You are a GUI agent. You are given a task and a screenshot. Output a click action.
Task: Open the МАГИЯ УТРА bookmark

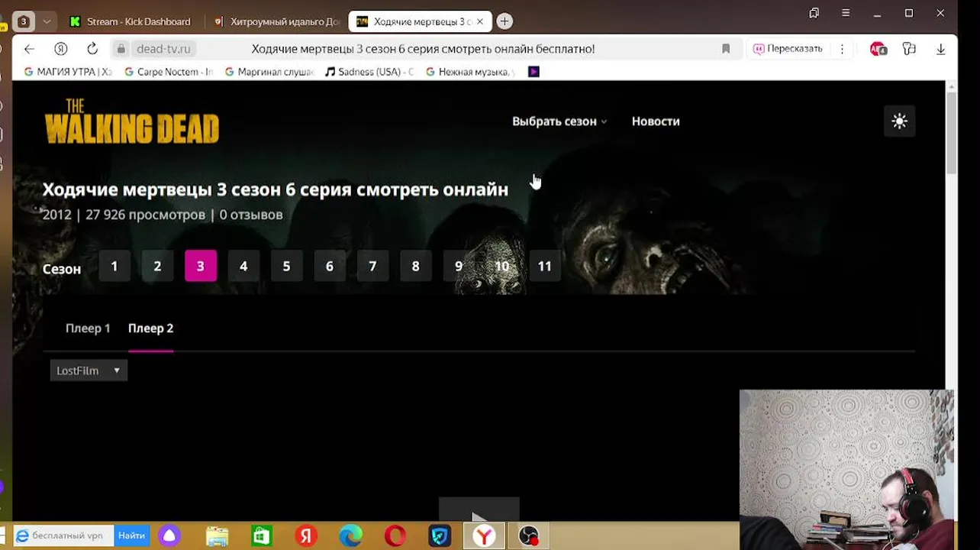click(x=68, y=72)
